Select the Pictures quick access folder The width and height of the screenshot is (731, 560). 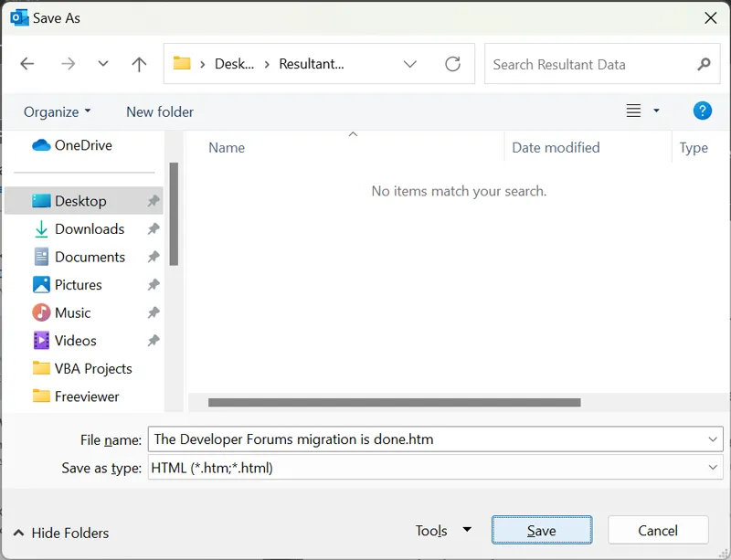[79, 285]
